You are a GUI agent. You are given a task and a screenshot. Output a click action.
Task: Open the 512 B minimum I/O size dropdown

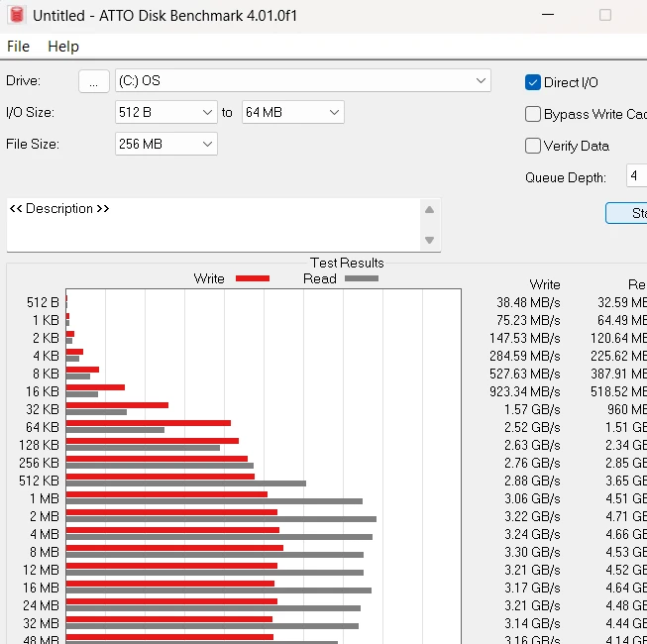[x=207, y=112]
